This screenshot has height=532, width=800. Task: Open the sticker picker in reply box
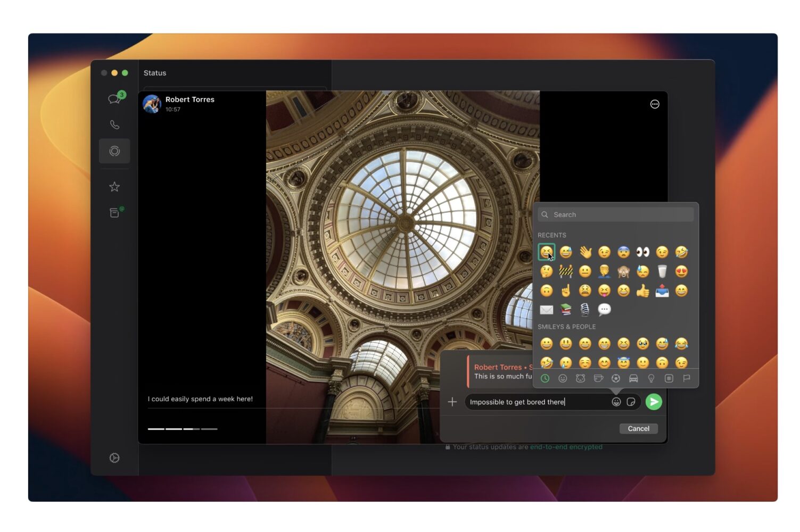(631, 402)
